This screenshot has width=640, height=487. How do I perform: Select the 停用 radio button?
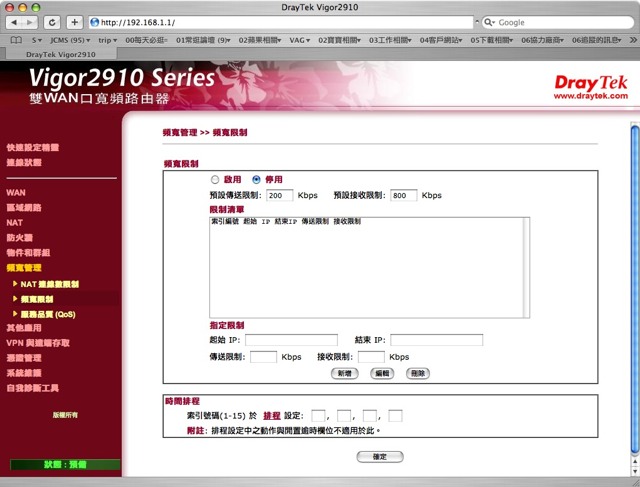click(256, 180)
